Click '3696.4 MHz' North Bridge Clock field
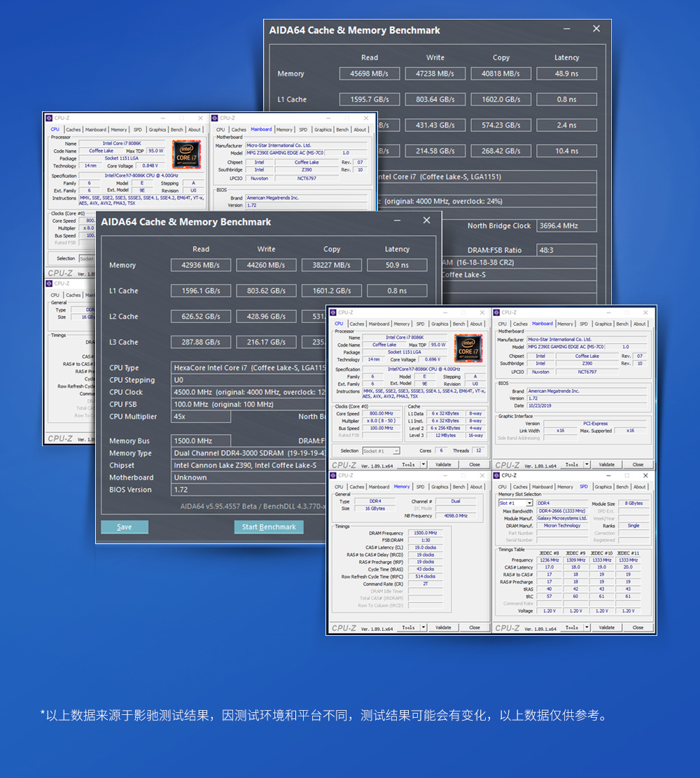 pos(566,225)
